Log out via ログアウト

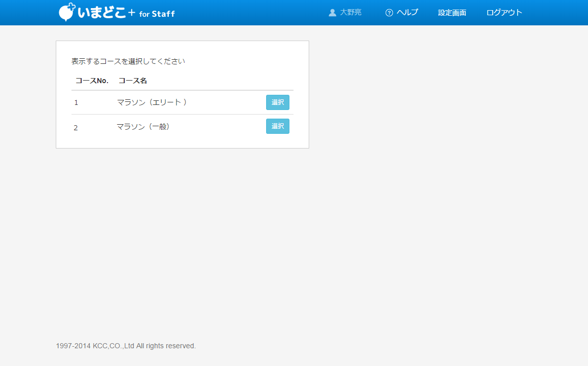click(504, 13)
